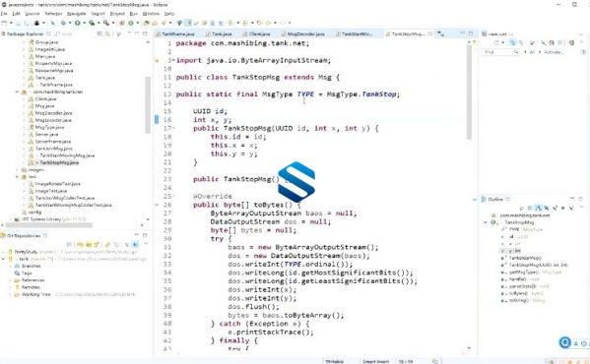Screen dimensions: 590x364
Task: Select TankJoinMsgCodecTest.java in Package Explorer
Action: pos(65,198)
